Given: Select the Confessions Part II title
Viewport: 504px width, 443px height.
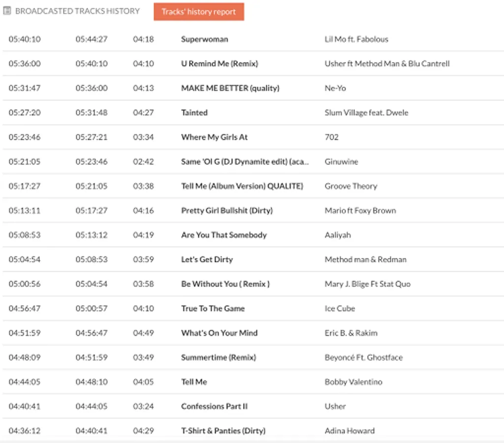Looking at the screenshot, I should (215, 407).
